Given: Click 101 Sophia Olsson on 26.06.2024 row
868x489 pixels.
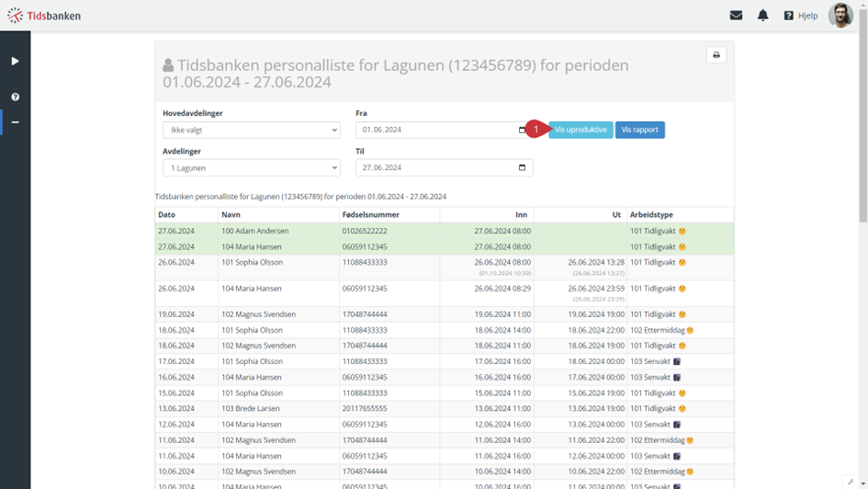Looking at the screenshot, I should (253, 263).
